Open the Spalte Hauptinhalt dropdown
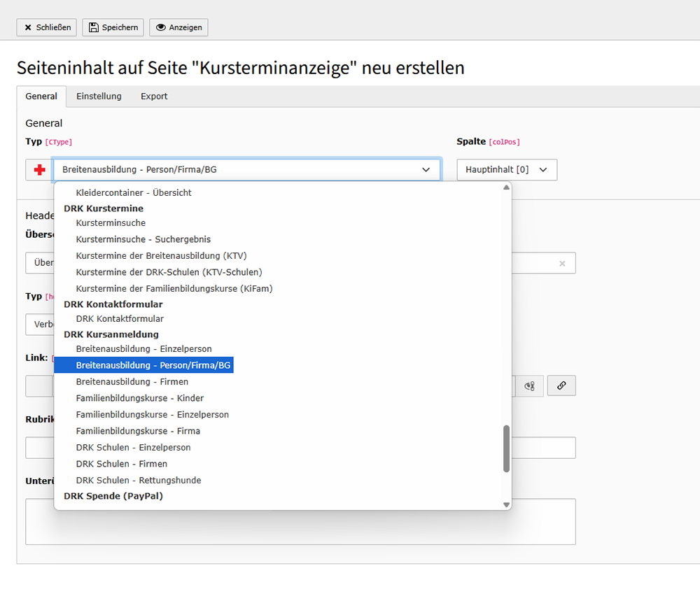Screen dimensions: 700x610 (x=507, y=170)
